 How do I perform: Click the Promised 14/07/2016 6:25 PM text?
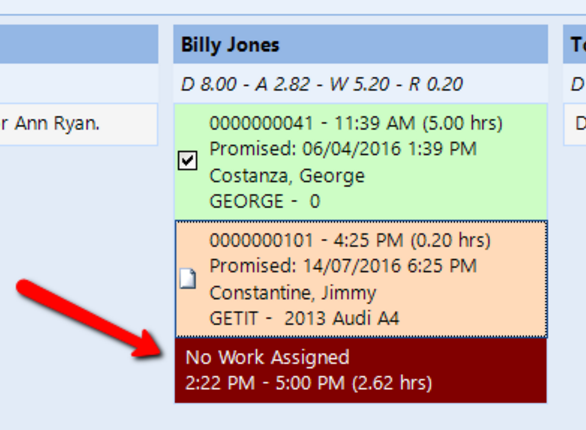click(x=343, y=266)
